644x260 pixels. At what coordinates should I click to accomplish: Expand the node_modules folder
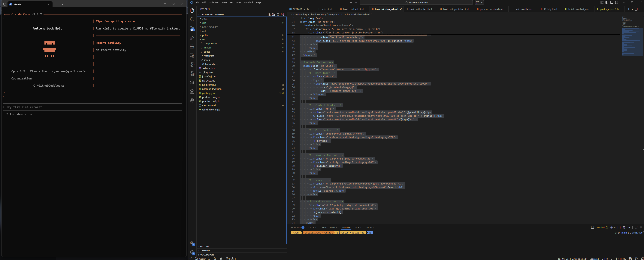click(210, 27)
